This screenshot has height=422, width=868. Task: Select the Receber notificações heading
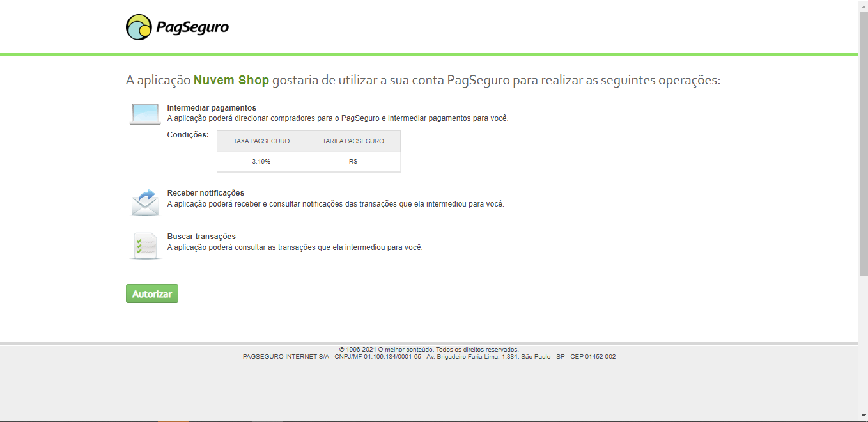point(206,193)
